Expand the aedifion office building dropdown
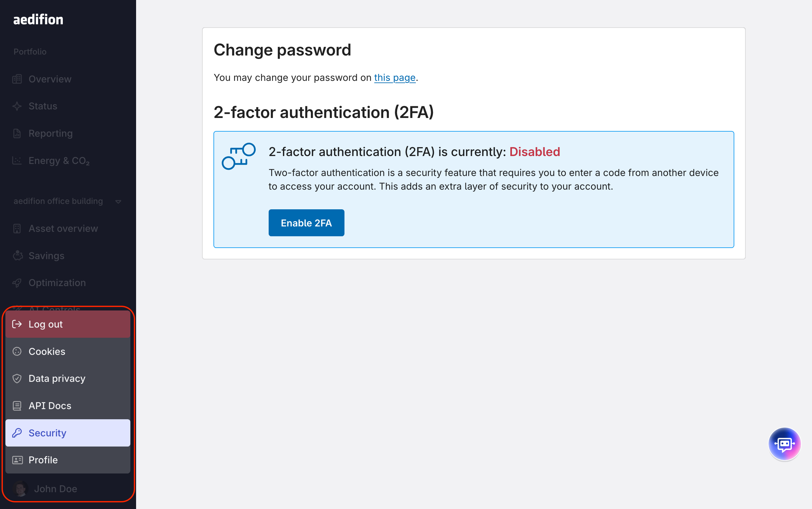This screenshot has height=509, width=812. [118, 202]
